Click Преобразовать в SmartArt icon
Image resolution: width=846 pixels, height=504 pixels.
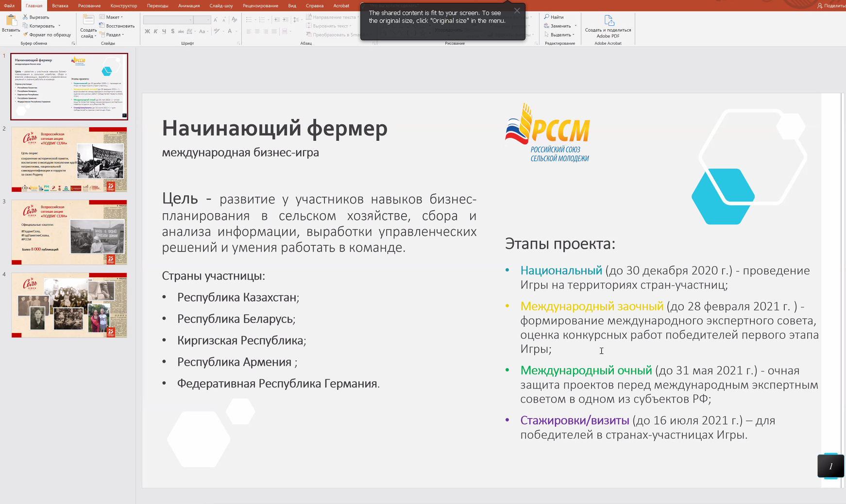(x=308, y=34)
